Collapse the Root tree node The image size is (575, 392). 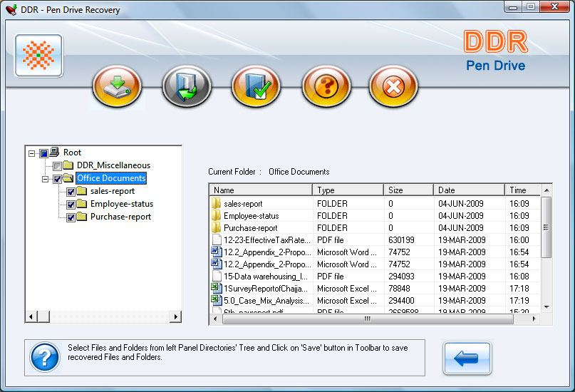click(31, 153)
